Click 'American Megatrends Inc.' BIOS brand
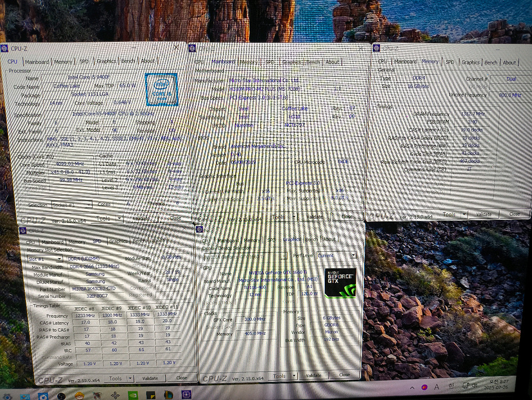Screen dimensions: 532x400 tap(258, 146)
